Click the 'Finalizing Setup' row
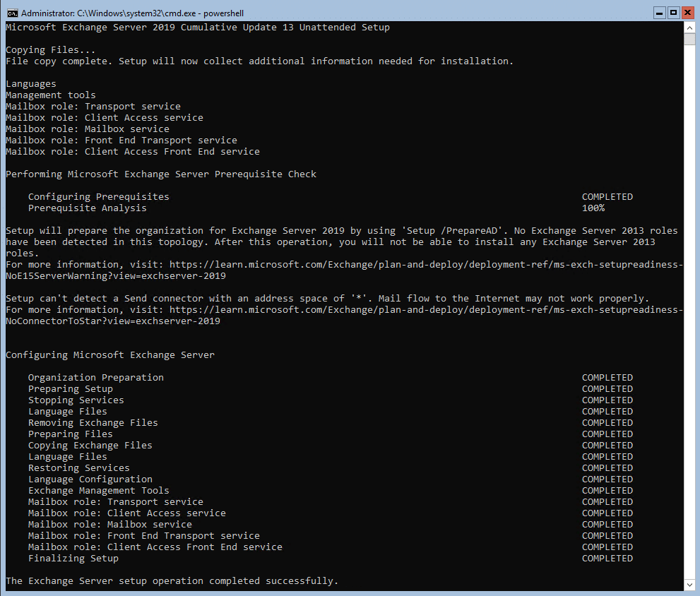Image resolution: width=700 pixels, height=596 pixels. (x=331, y=559)
